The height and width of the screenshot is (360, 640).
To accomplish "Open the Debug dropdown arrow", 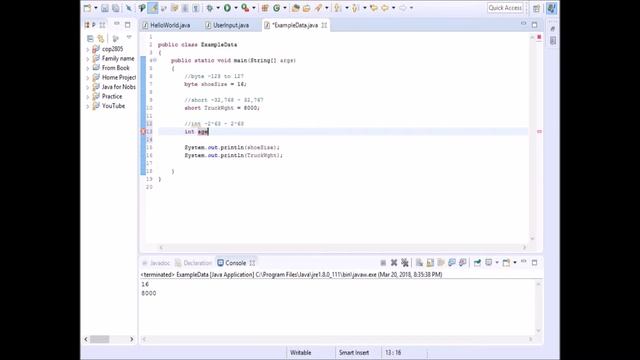I will click(218, 8).
